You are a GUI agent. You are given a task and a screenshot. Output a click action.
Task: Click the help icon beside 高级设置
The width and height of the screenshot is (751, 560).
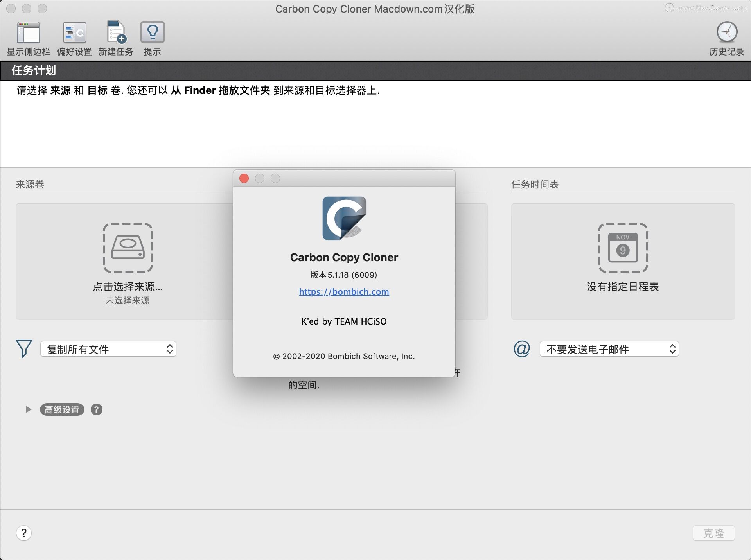pos(97,409)
